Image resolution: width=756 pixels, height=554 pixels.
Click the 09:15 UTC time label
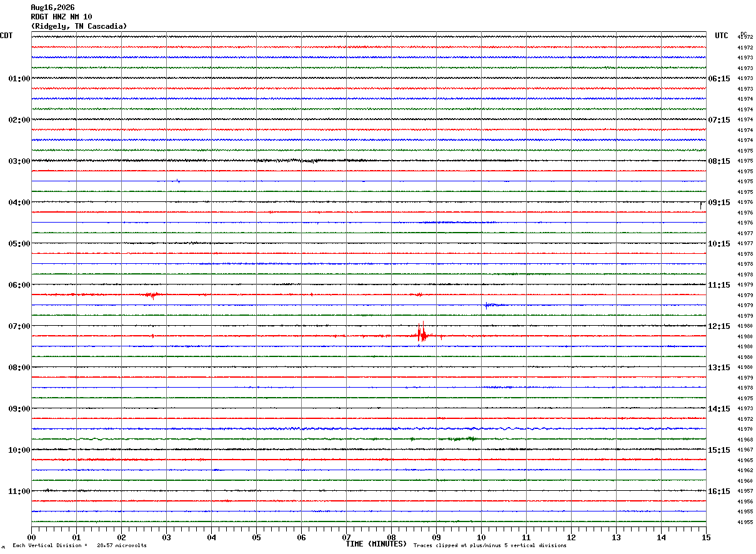719,203
